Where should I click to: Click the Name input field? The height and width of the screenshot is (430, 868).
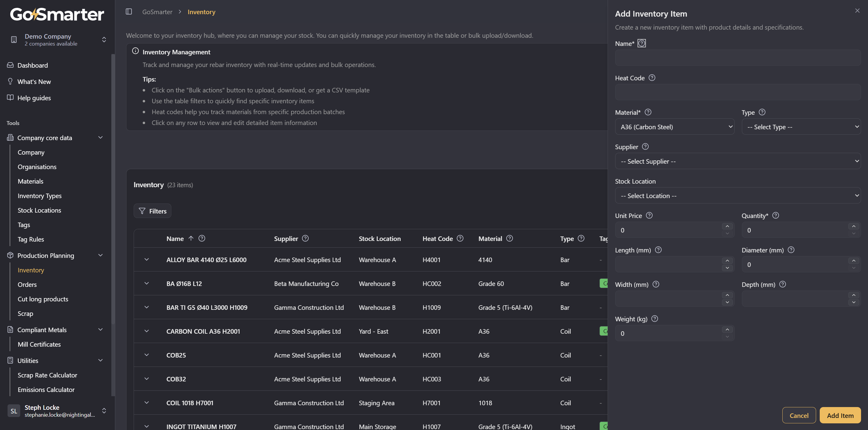coord(738,58)
